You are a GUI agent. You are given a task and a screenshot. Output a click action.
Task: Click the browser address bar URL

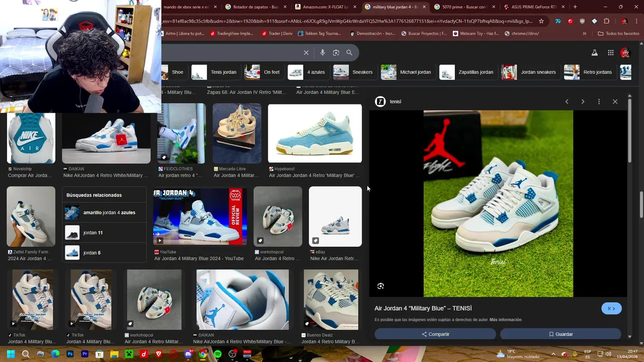(347, 21)
